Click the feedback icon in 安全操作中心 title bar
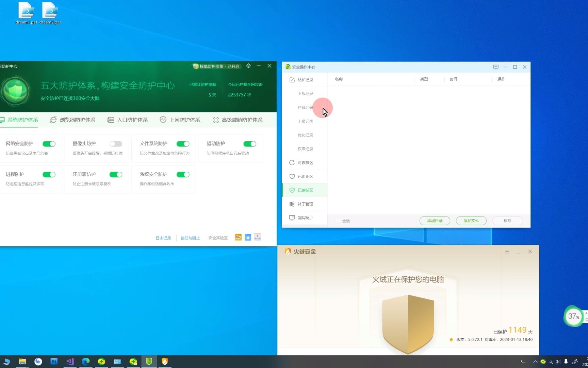588x368 pixels. pyautogui.click(x=495, y=67)
